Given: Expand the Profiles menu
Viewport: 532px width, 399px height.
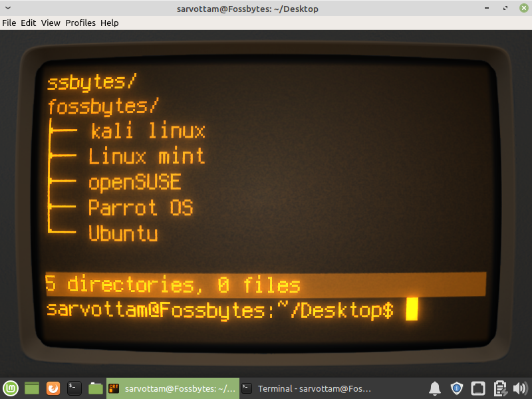Looking at the screenshot, I should (80, 23).
